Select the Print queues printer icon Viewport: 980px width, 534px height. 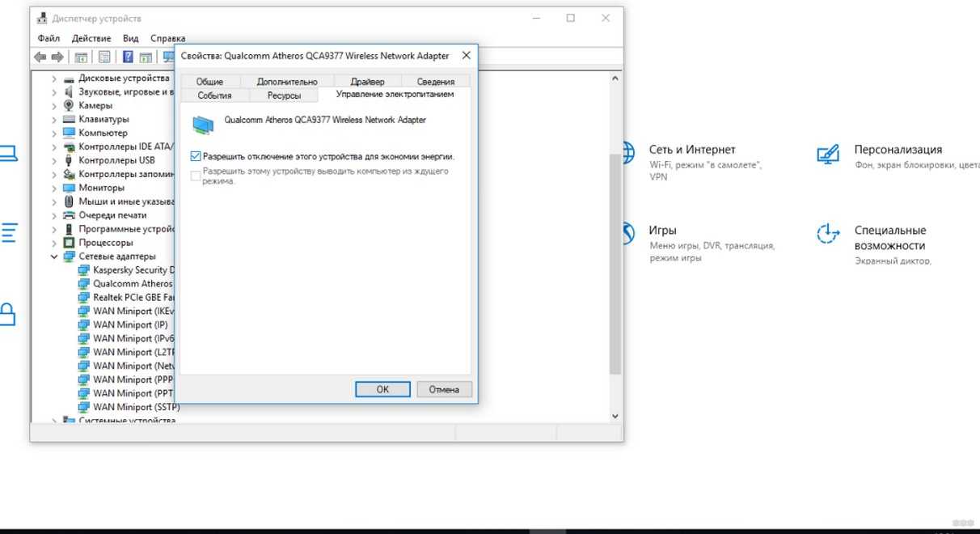(x=69, y=215)
